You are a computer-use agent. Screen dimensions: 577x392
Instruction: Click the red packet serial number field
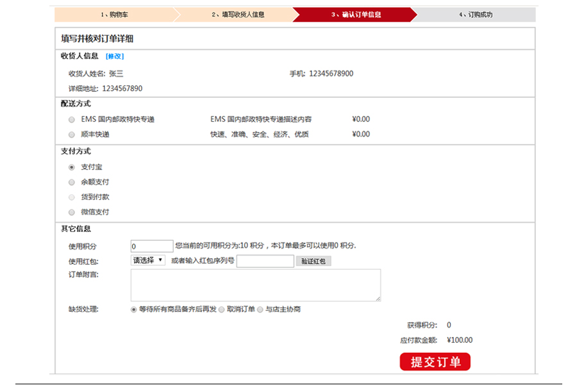point(265,261)
